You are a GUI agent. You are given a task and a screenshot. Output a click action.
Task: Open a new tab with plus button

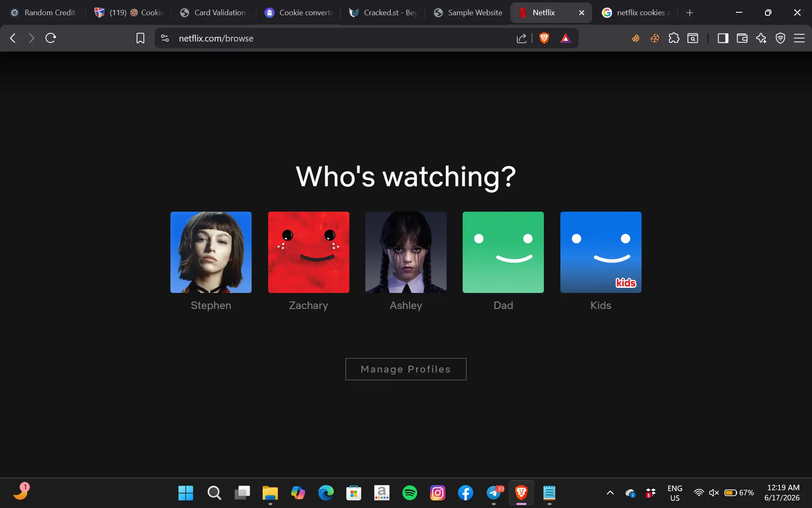[x=690, y=13]
